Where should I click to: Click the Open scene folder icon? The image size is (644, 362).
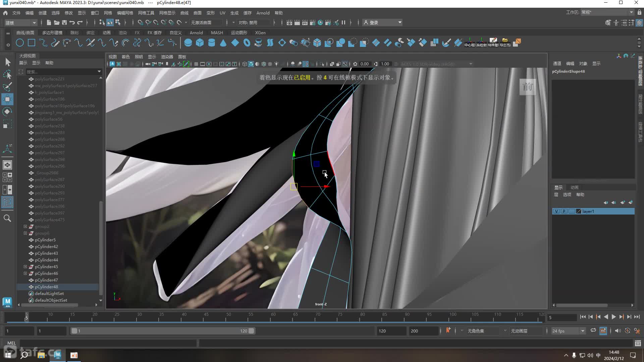tap(57, 22)
